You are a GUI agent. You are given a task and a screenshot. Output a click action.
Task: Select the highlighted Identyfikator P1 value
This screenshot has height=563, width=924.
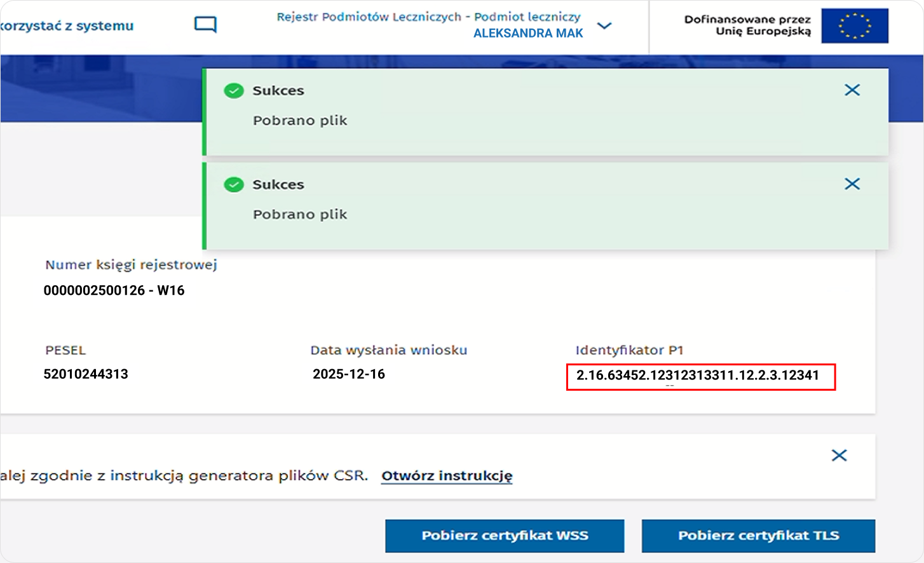pyautogui.click(x=700, y=376)
